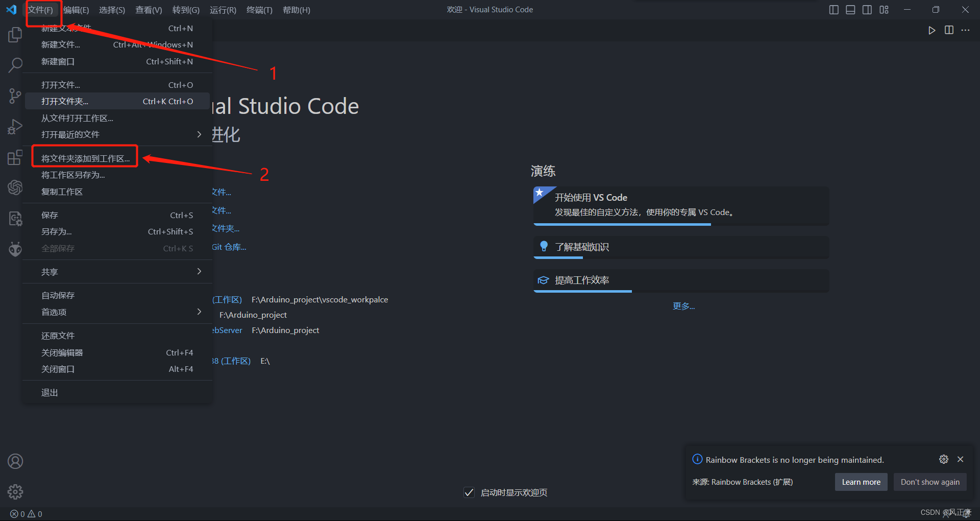Open the 帮助(H) menu
The height and width of the screenshot is (521, 980).
point(297,10)
